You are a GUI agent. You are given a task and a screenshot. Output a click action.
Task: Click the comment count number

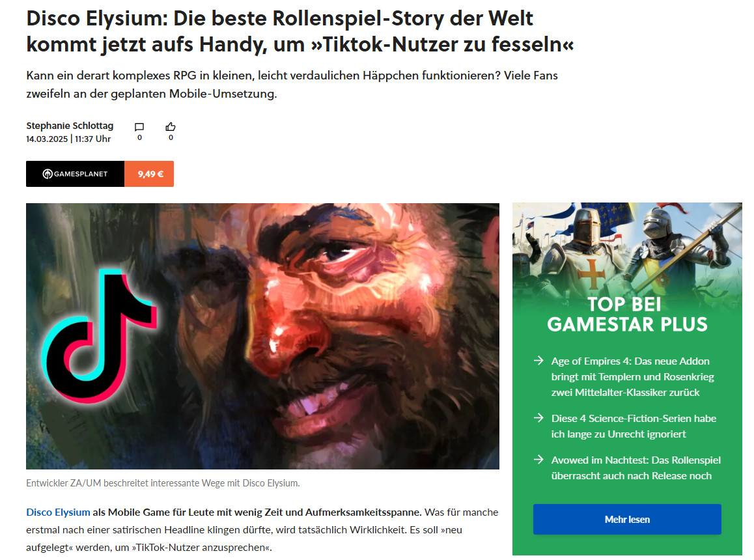139,137
